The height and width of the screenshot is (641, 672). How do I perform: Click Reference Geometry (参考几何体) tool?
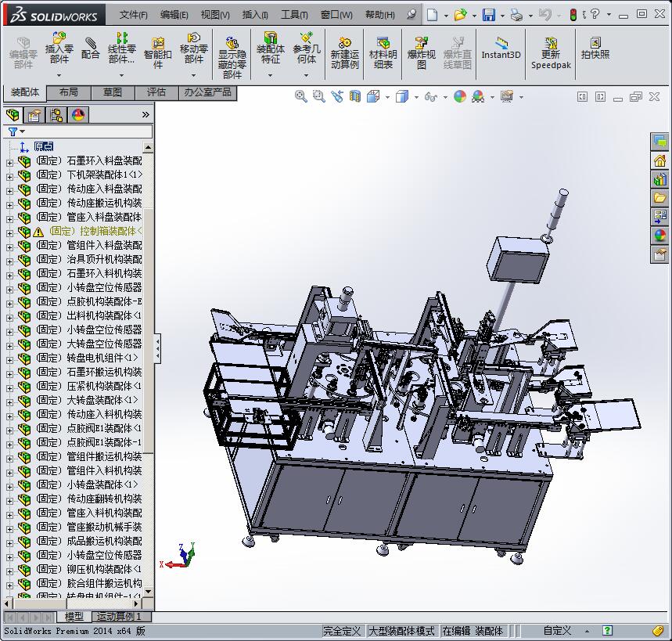pos(307,48)
